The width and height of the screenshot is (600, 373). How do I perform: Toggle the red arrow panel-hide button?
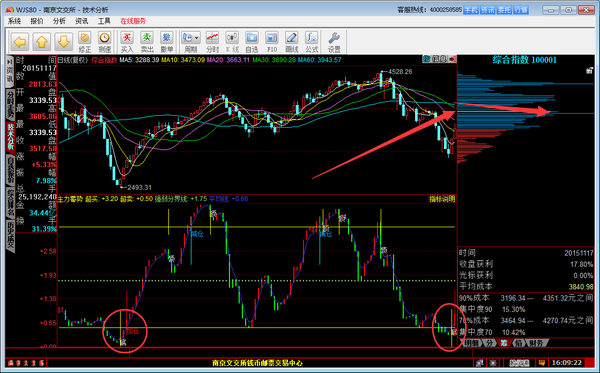452,59
